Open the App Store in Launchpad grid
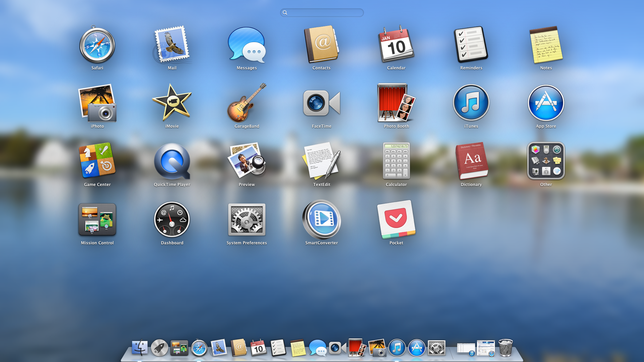644x362 pixels. (x=546, y=103)
